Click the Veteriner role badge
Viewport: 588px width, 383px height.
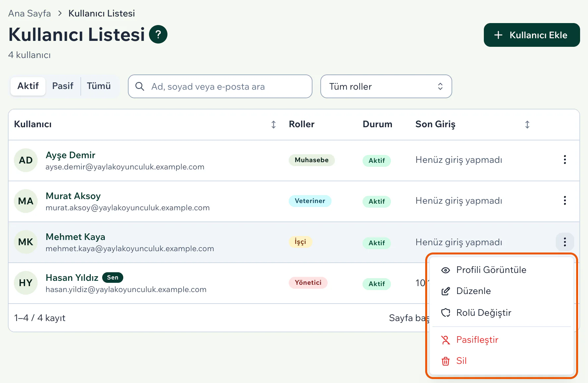click(x=310, y=201)
